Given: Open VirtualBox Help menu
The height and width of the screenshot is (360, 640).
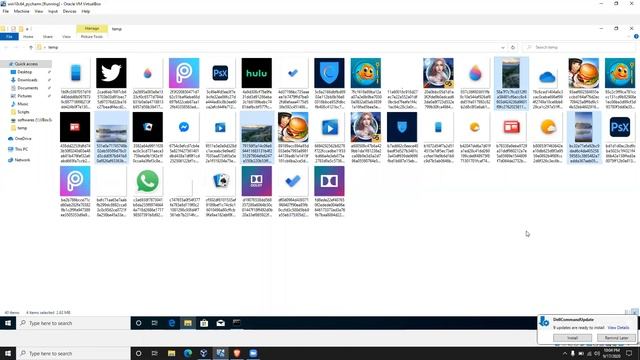Looking at the screenshot, I should pos(86,11).
